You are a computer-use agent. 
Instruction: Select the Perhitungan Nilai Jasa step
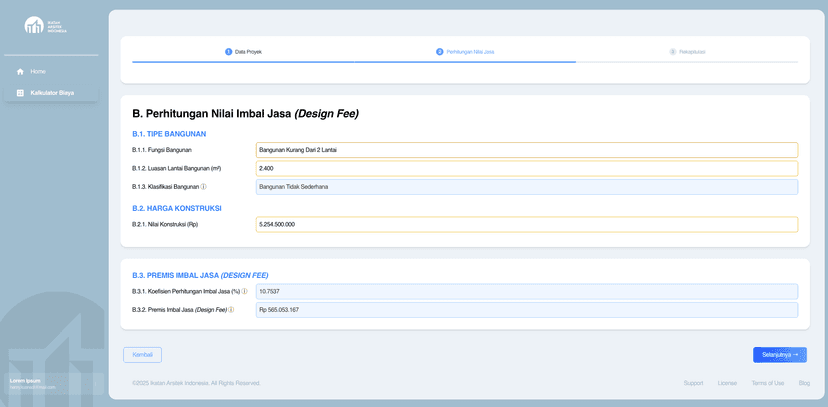click(465, 52)
